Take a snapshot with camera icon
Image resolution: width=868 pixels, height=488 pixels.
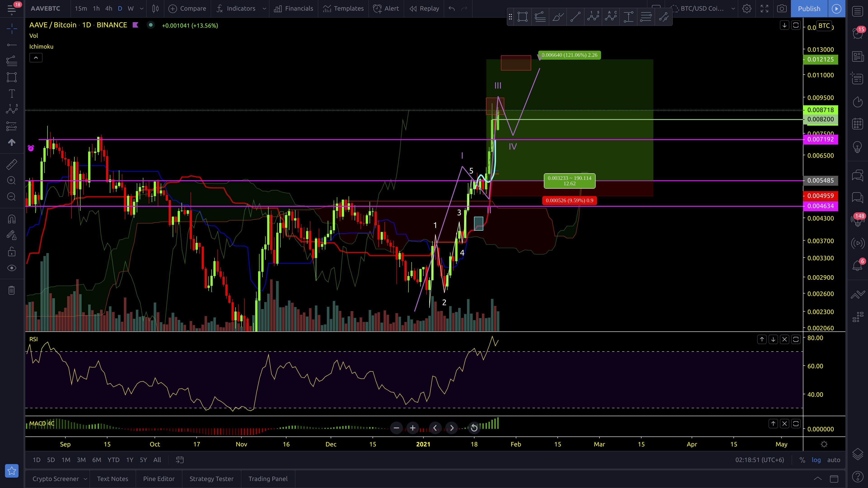pyautogui.click(x=781, y=8)
